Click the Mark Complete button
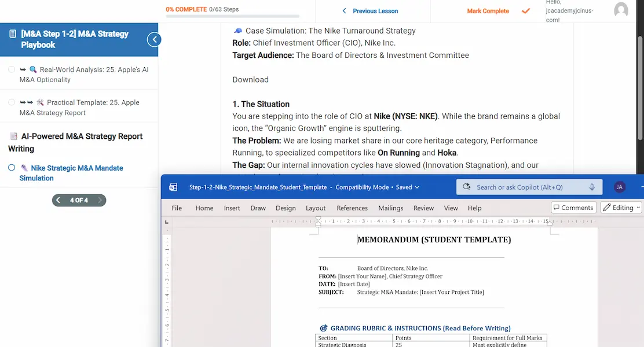 click(x=487, y=10)
